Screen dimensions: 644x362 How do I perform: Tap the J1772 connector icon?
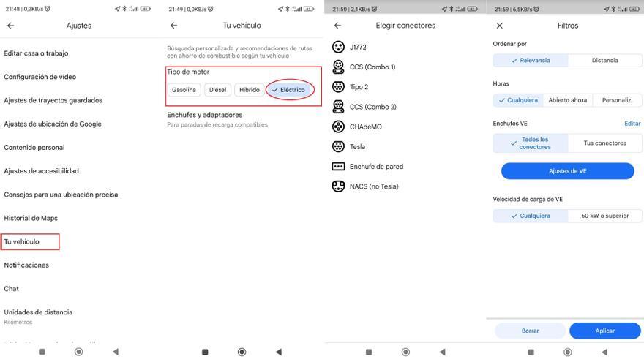(338, 47)
